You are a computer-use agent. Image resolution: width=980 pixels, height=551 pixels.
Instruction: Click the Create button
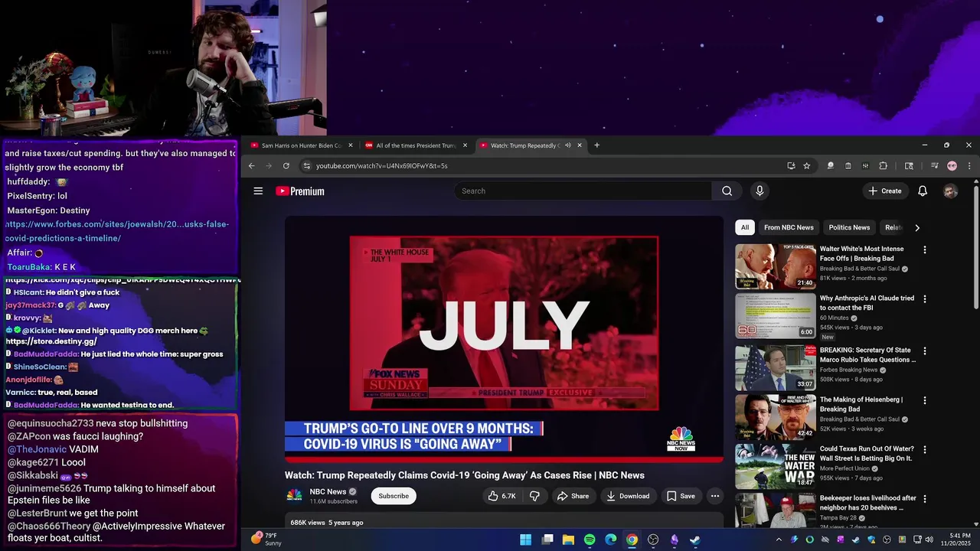click(x=885, y=191)
